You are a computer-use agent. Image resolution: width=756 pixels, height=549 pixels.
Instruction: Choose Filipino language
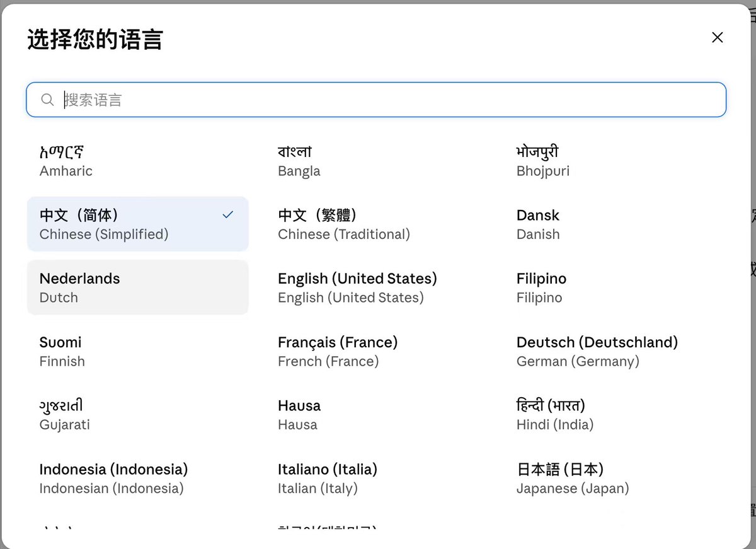pos(615,287)
